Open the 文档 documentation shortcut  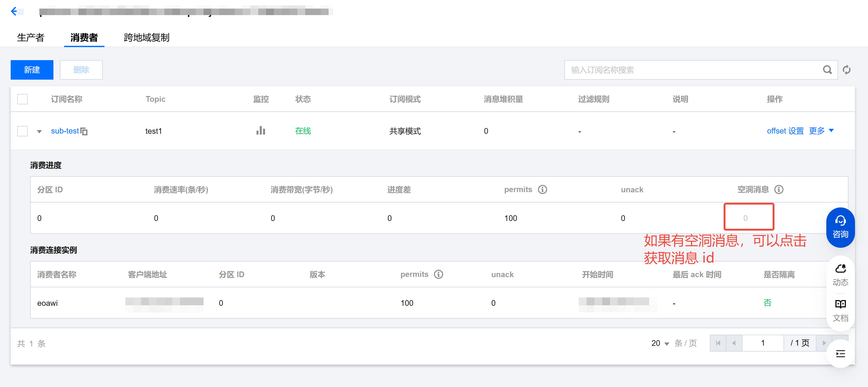coord(840,310)
